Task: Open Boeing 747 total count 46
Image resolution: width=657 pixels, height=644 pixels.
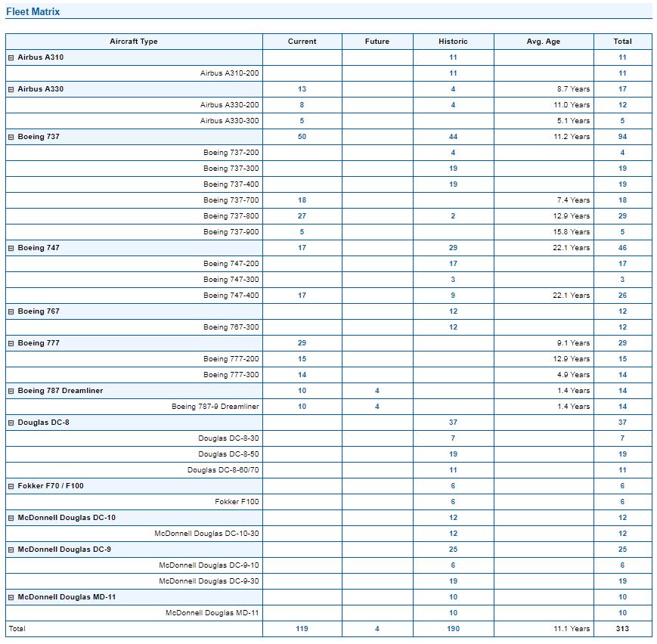Action: click(622, 248)
